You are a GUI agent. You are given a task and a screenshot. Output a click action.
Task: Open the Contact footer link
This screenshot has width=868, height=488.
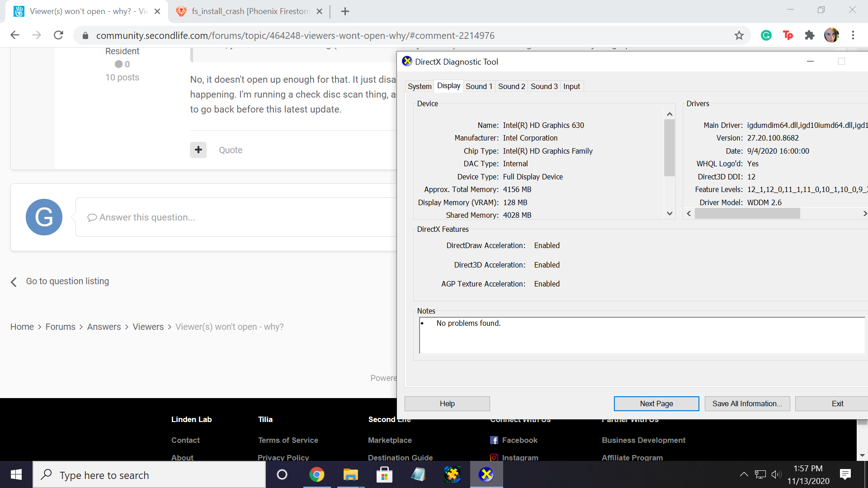pyautogui.click(x=185, y=440)
